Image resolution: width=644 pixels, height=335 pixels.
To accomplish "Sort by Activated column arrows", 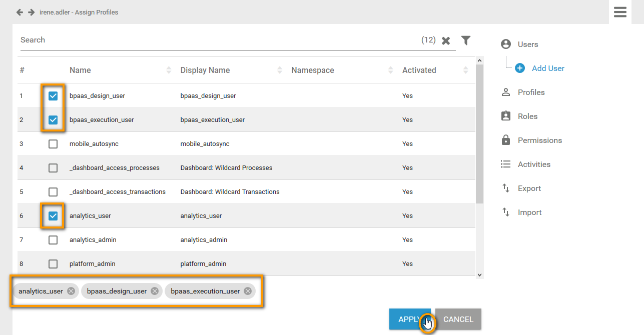I will pyautogui.click(x=466, y=70).
